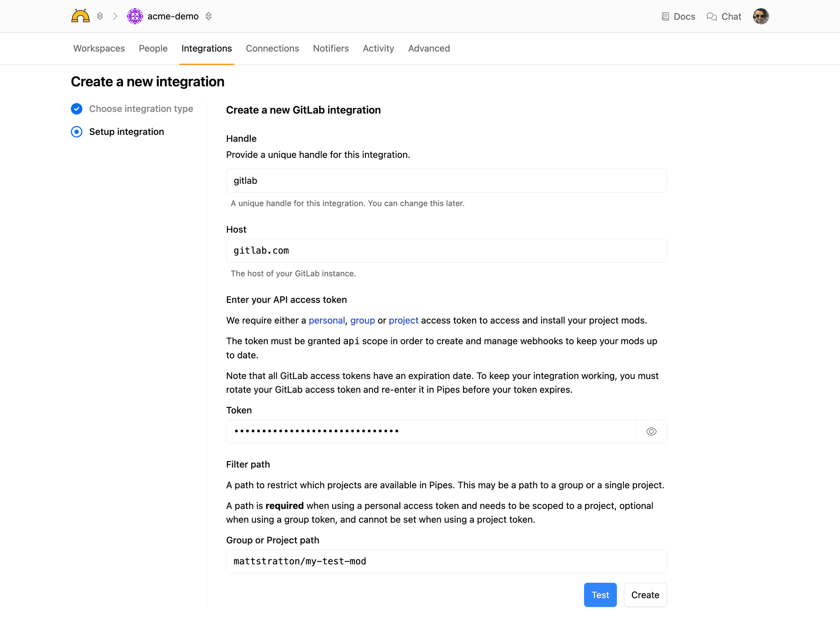
Task: Open the acme-demo organization switcher arrows
Action: click(208, 16)
